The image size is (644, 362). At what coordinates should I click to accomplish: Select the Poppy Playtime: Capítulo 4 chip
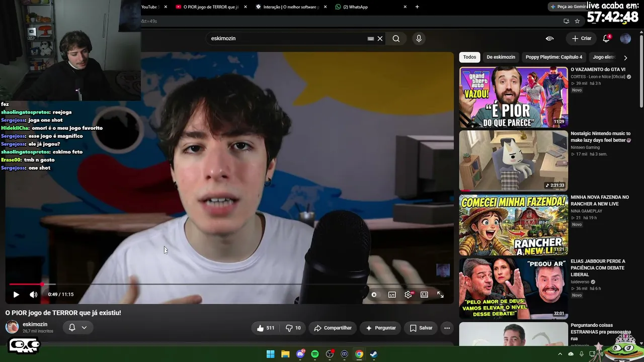coord(554,57)
